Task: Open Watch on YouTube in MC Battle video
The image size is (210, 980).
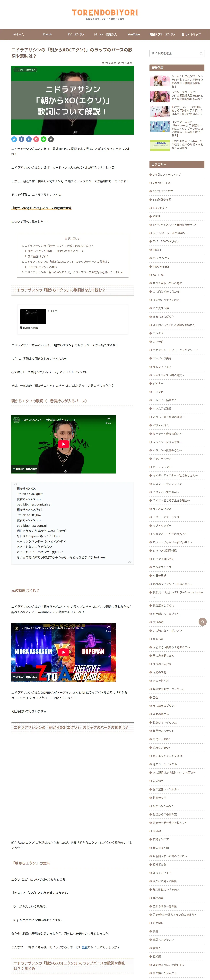Action: coord(25,677)
